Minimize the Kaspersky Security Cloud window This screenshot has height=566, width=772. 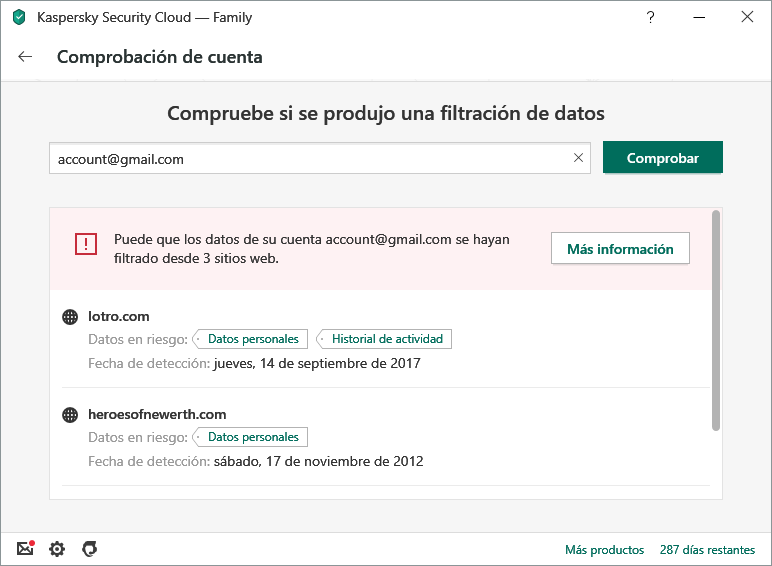pos(699,17)
